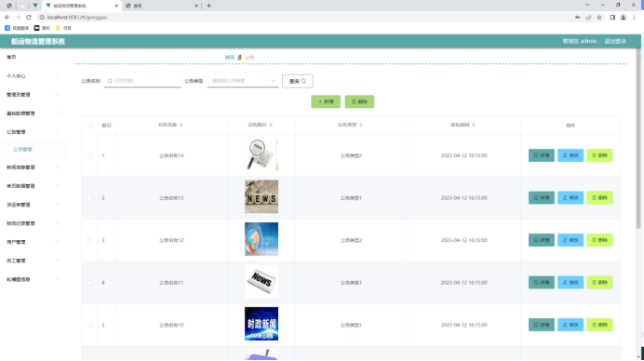Image resolution: width=644 pixels, height=361 pixels.
Task: Expand the 员工管理 sidebar menu
Action: point(33,261)
